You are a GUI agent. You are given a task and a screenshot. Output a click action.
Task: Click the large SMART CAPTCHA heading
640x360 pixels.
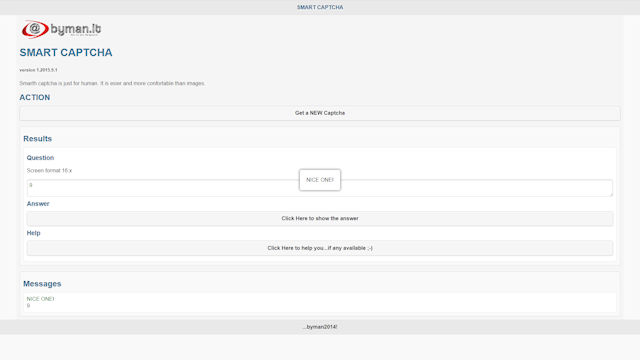(x=66, y=53)
